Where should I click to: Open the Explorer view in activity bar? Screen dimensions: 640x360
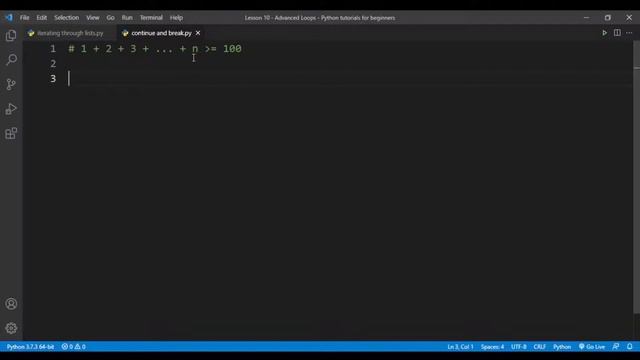coord(11,36)
